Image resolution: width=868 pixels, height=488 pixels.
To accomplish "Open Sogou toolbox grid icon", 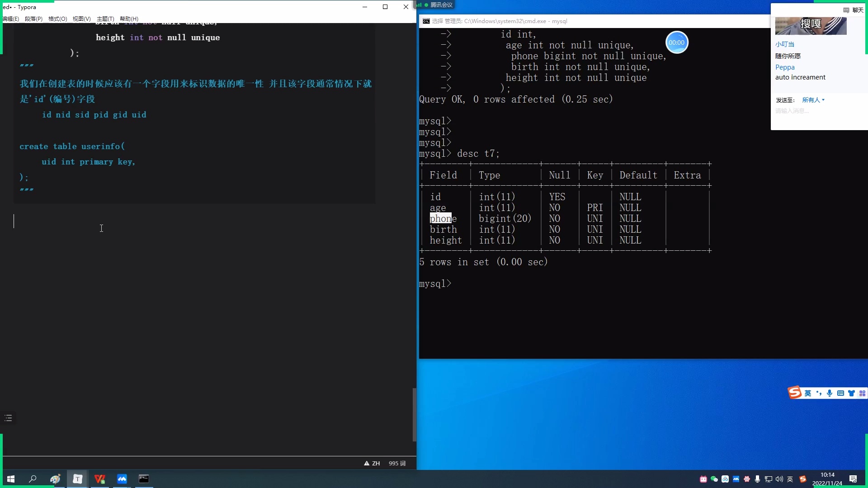I will pos(862,393).
